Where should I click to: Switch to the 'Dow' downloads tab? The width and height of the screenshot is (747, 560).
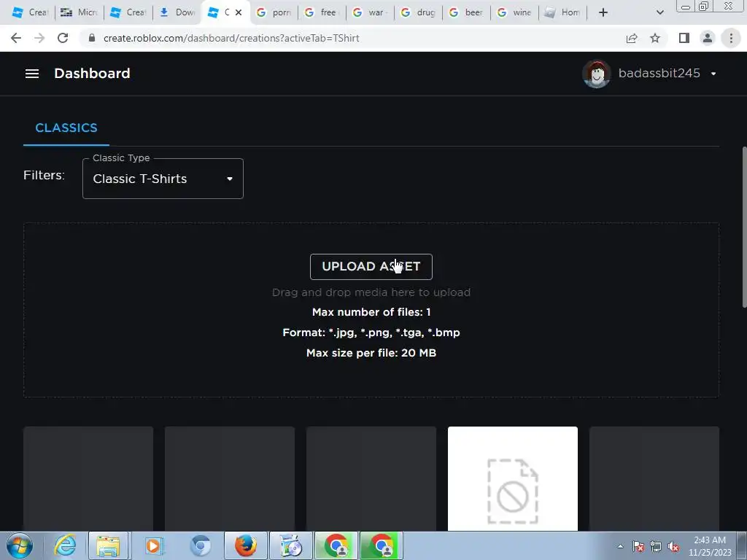[x=177, y=12]
